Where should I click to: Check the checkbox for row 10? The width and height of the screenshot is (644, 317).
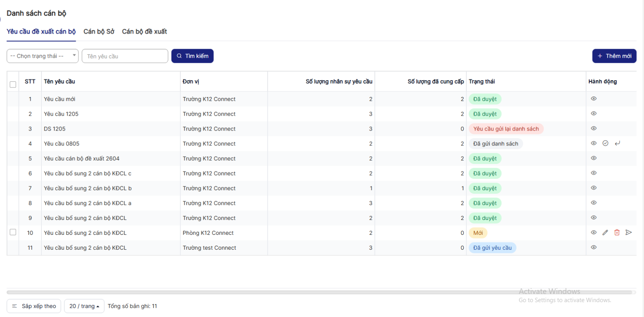(x=13, y=232)
